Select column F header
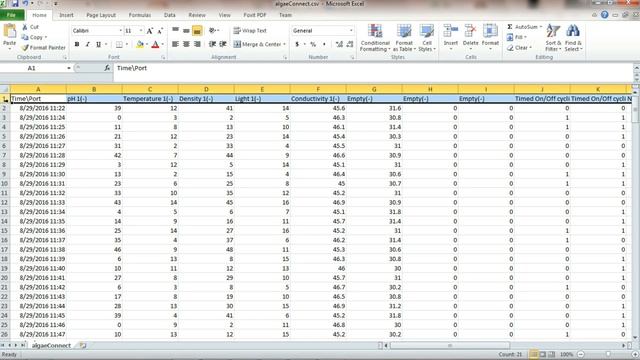 pyautogui.click(x=318, y=89)
